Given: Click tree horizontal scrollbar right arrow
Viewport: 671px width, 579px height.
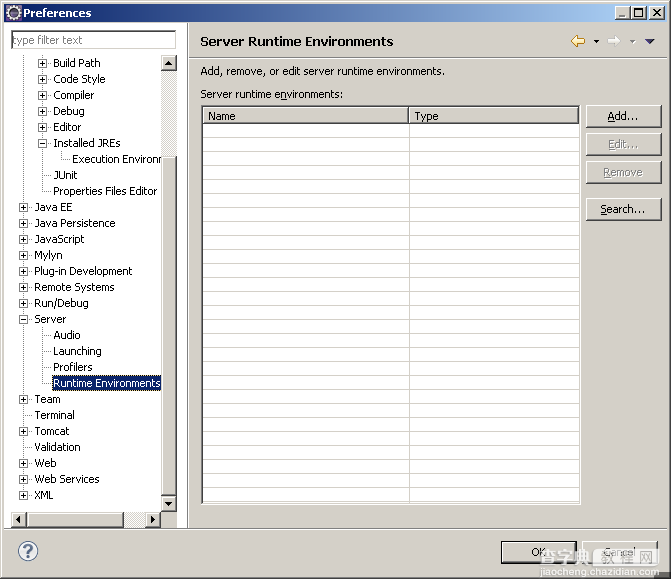Looking at the screenshot, I should coord(153,520).
